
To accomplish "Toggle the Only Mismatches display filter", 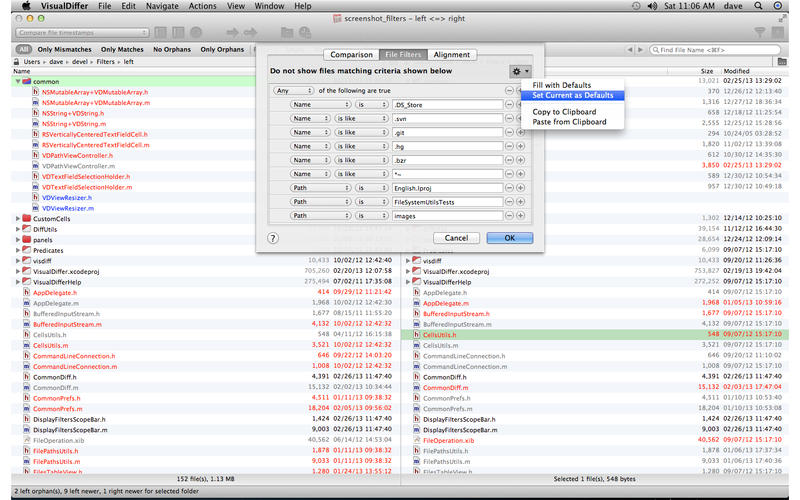I will [x=64, y=49].
